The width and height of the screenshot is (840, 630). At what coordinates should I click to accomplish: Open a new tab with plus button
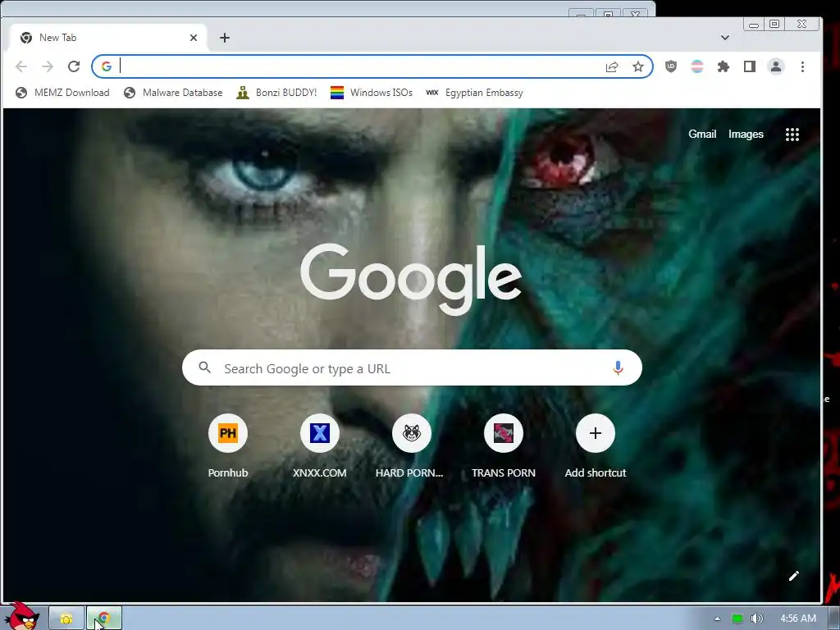click(x=225, y=38)
